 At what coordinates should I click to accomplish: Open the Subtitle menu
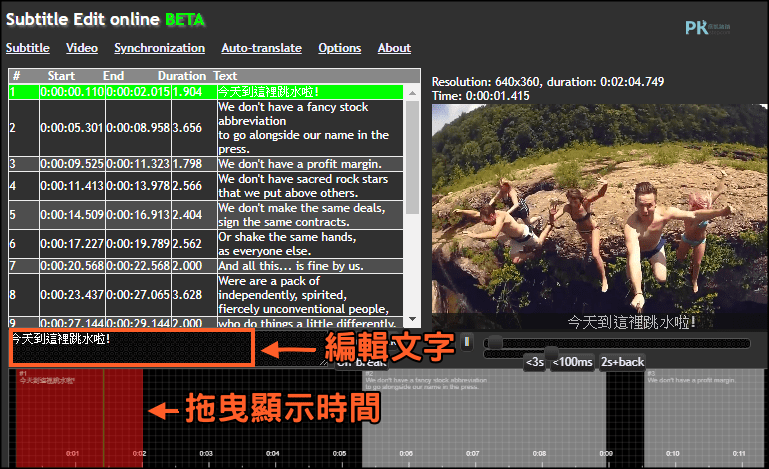pos(28,48)
